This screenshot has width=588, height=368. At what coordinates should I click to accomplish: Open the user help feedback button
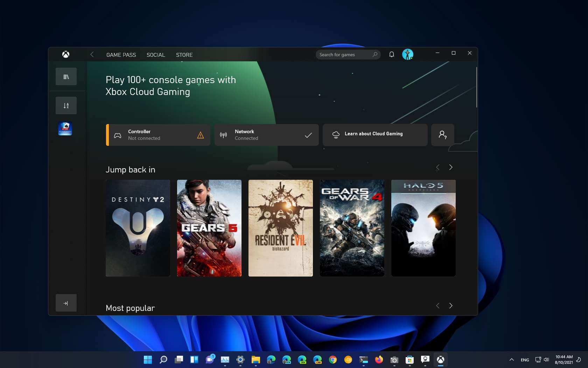[x=443, y=135]
